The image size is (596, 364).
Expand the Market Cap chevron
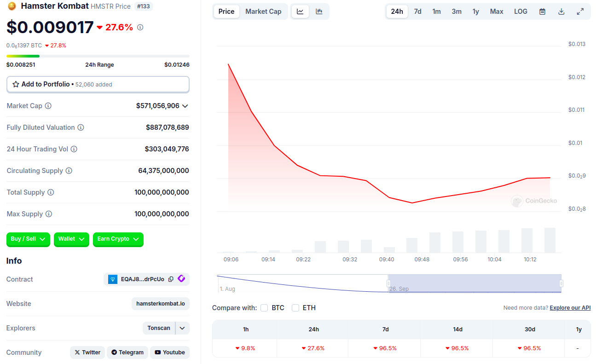coord(185,106)
